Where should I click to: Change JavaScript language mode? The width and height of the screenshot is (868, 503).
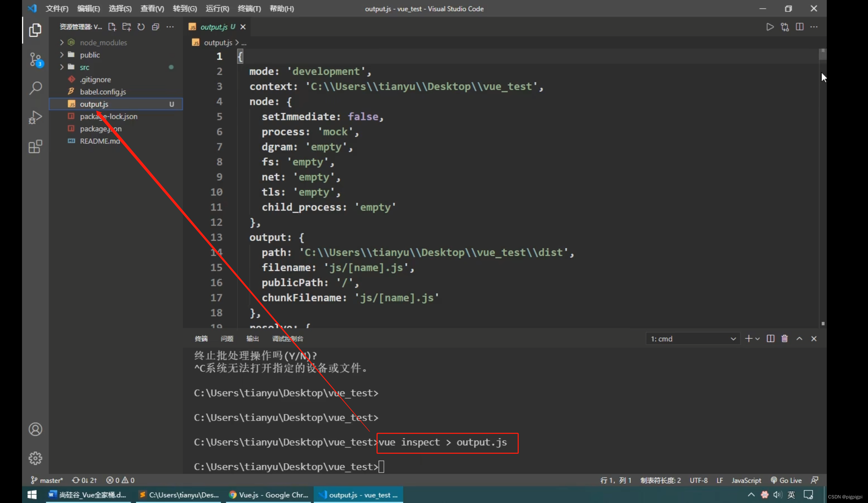pos(746,480)
